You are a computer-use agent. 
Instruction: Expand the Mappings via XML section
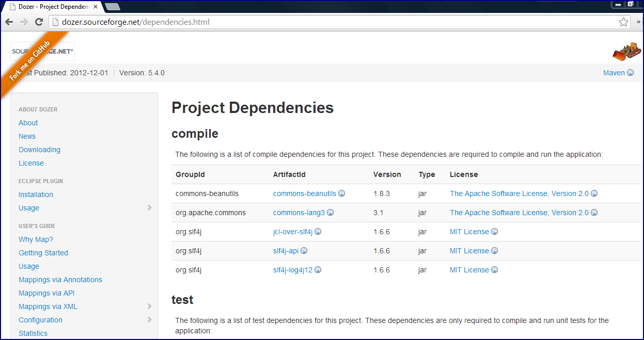pyautogui.click(x=150, y=306)
